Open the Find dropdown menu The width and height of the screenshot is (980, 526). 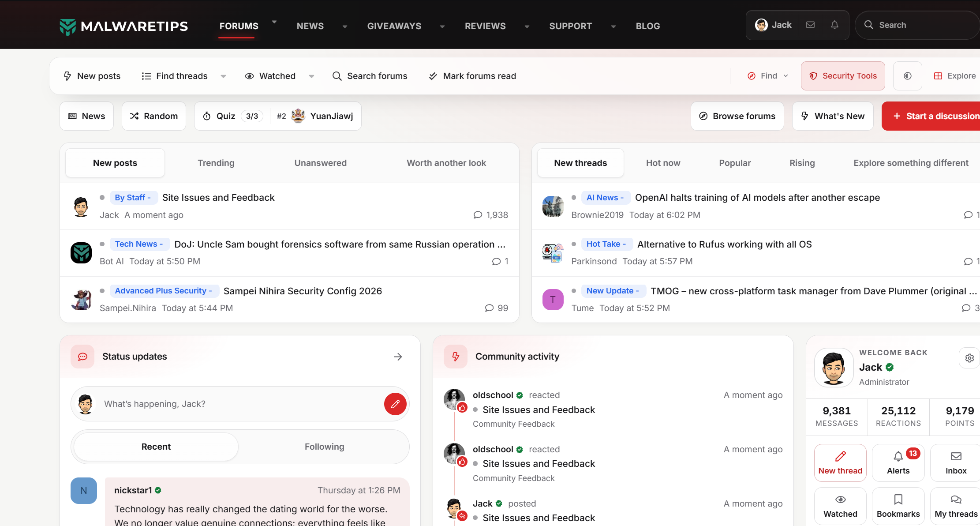pyautogui.click(x=768, y=76)
